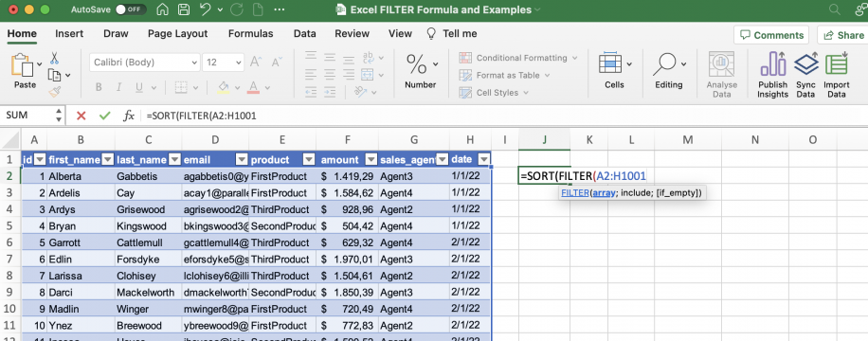Confirm formula with green checkmark
Viewport: 868px width, 341px height.
104,116
